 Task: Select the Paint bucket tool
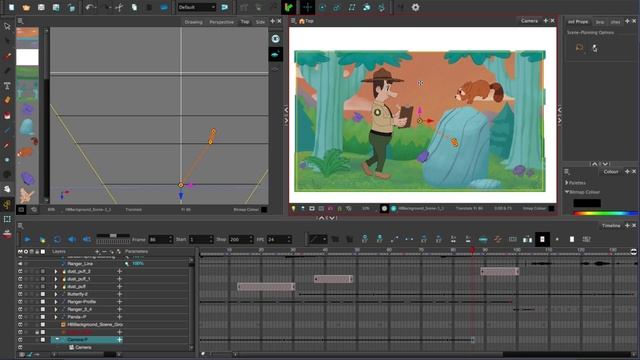click(7, 116)
